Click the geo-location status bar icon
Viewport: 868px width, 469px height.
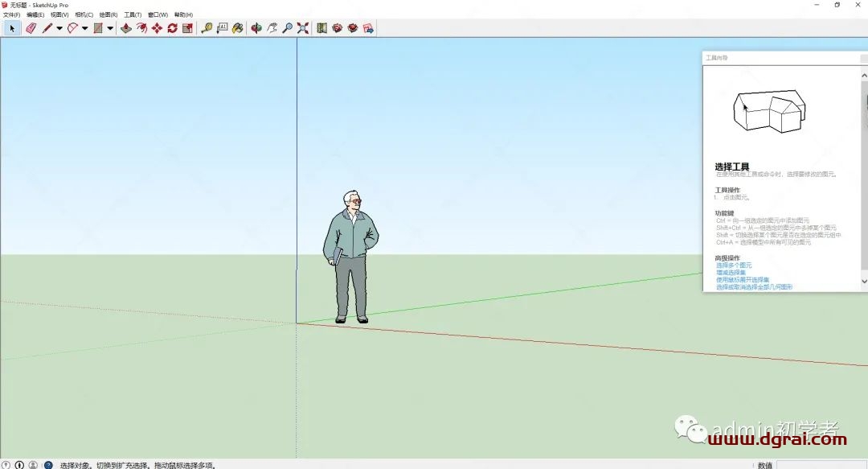pos(6,465)
